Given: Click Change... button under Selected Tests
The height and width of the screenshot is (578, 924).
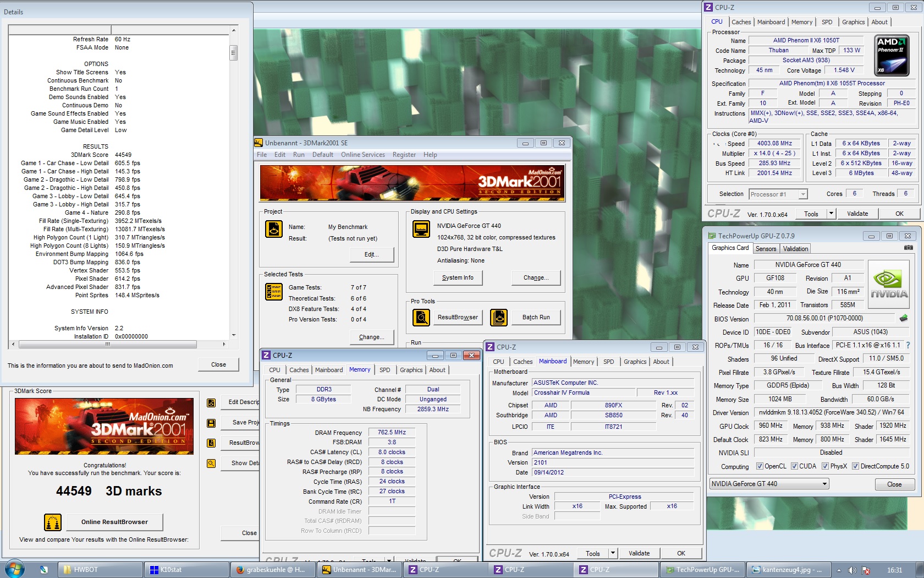Looking at the screenshot, I should coord(372,337).
